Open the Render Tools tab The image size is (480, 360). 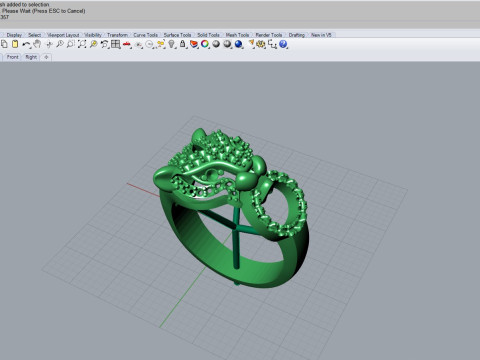tap(269, 35)
